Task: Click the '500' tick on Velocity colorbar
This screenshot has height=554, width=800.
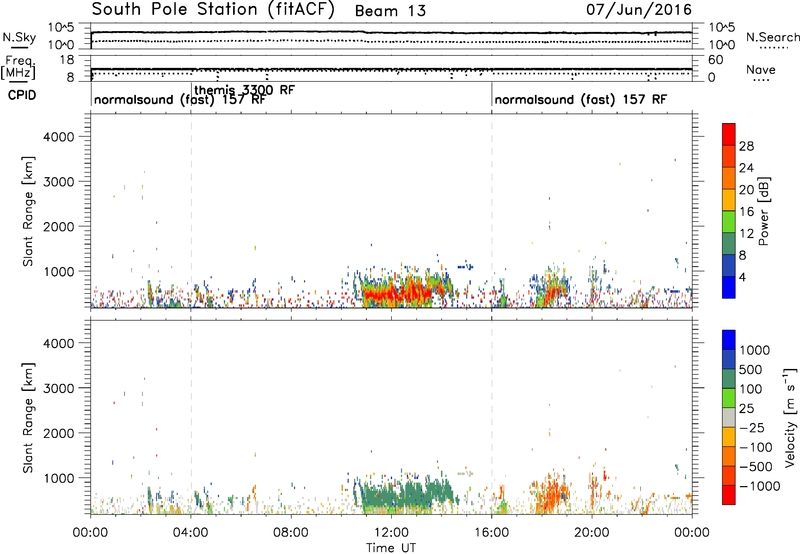Action: point(751,369)
